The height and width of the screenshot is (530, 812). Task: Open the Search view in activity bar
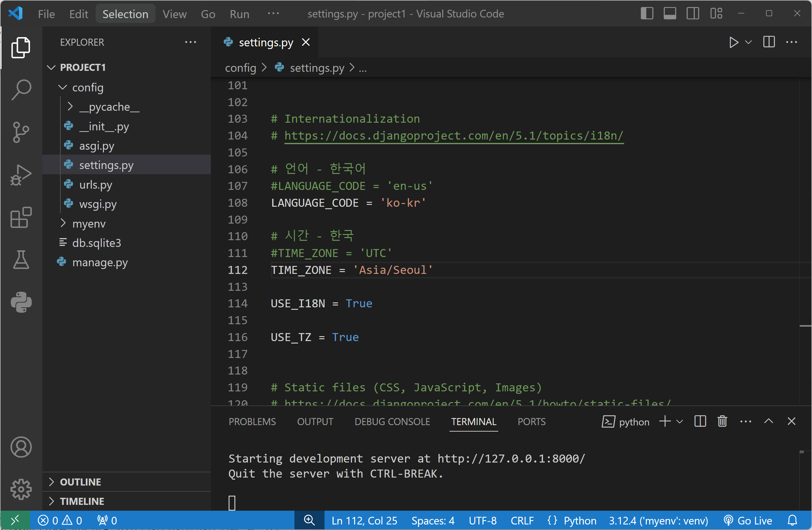[21, 90]
